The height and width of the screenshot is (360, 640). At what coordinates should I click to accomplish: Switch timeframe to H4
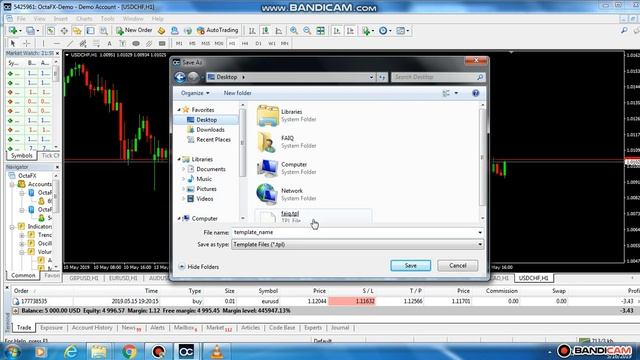pyautogui.click(x=245, y=43)
